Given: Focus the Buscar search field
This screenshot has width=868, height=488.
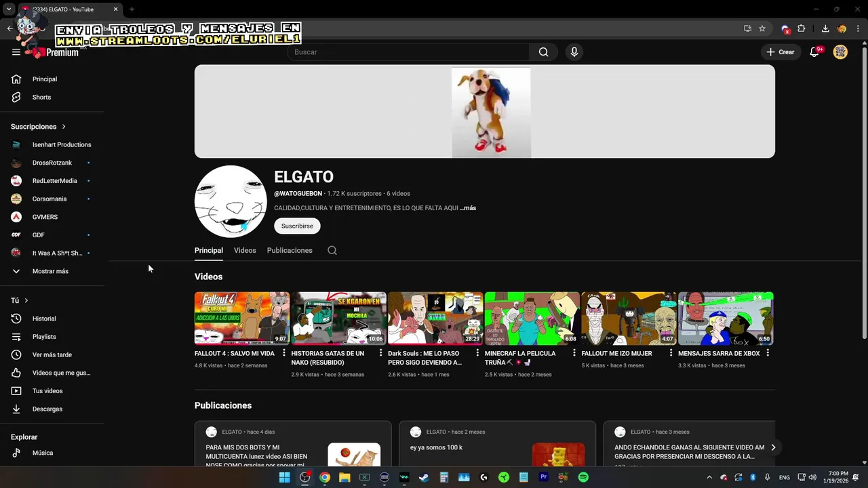Looking at the screenshot, I should pos(408,52).
